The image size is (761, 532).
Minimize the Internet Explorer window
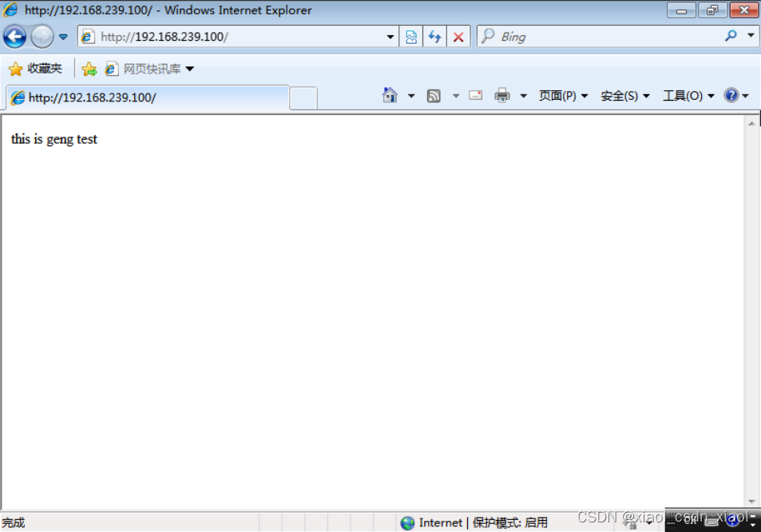681,10
